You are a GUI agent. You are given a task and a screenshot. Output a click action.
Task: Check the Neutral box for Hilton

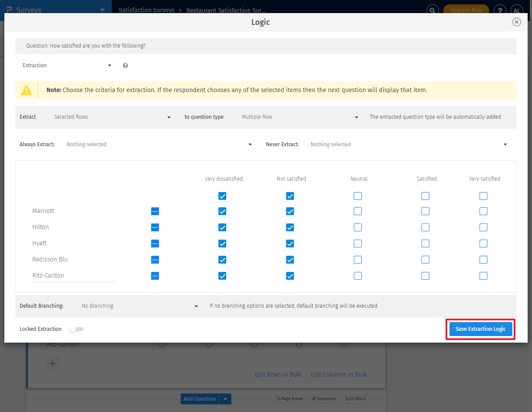click(358, 227)
